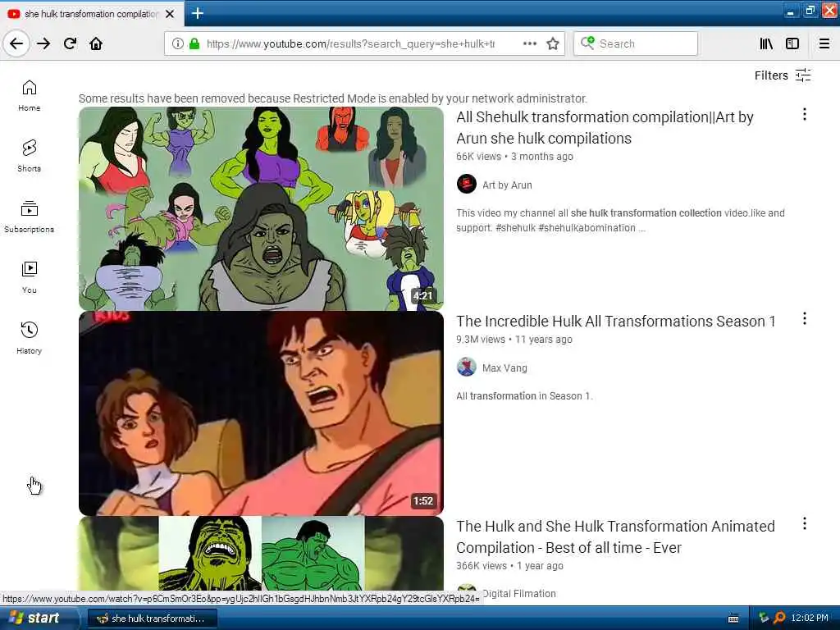
Task: Open the Library toolbar button
Action: point(766,43)
